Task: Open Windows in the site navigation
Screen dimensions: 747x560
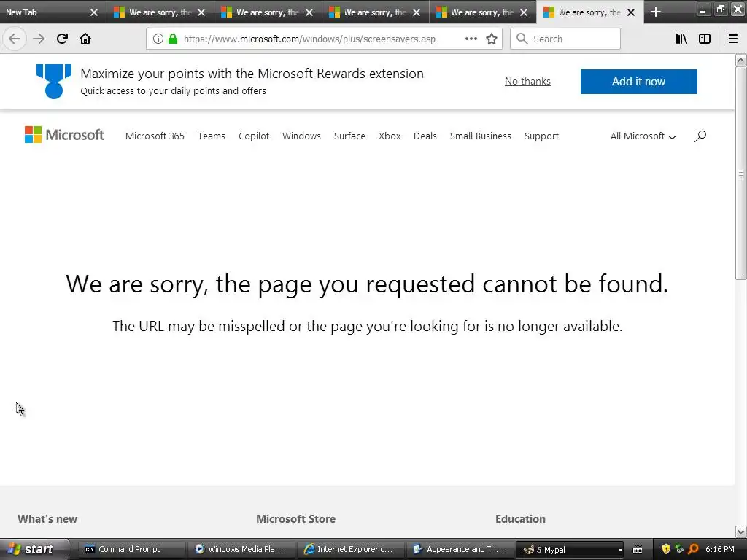Action: pyautogui.click(x=301, y=136)
